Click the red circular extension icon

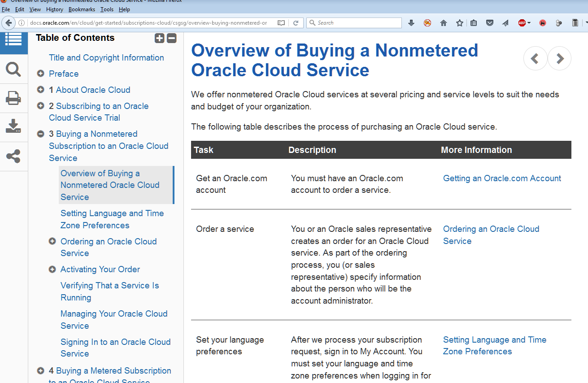pos(543,23)
